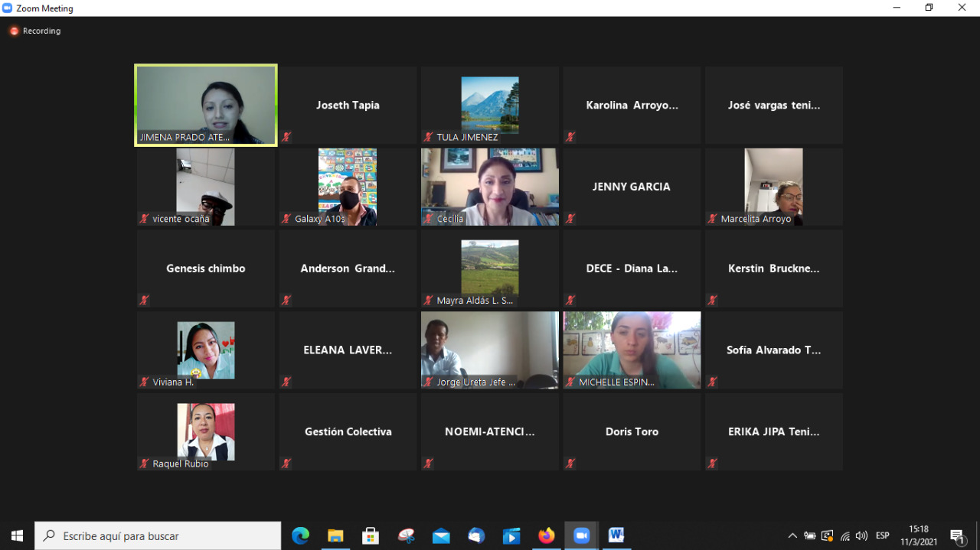Click the battery icon in system tray
Viewport: 980px width, 550px height.
point(810,536)
